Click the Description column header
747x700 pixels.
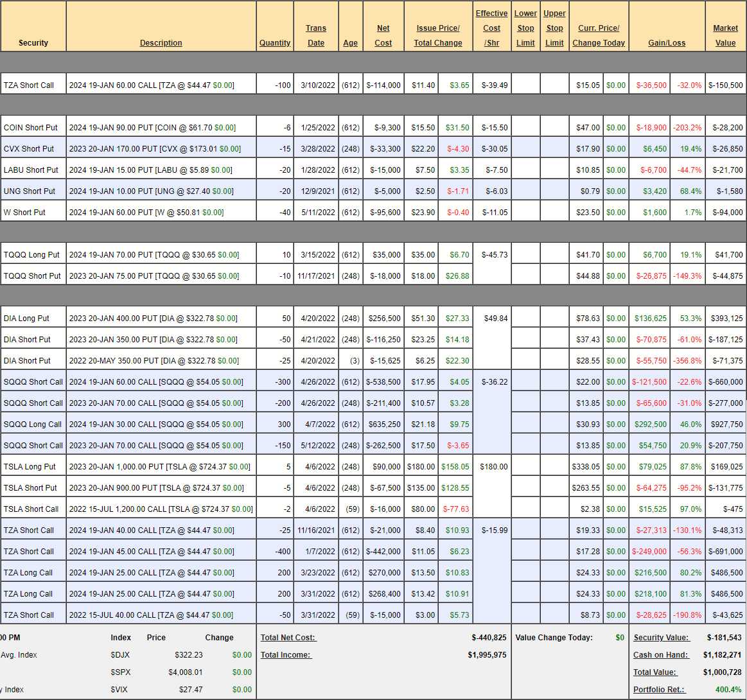pos(161,43)
